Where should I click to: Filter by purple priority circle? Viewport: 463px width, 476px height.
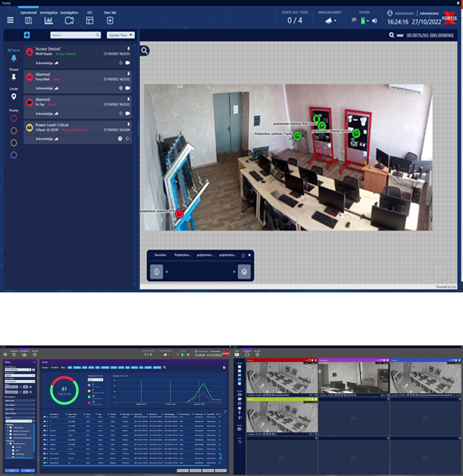[x=14, y=155]
